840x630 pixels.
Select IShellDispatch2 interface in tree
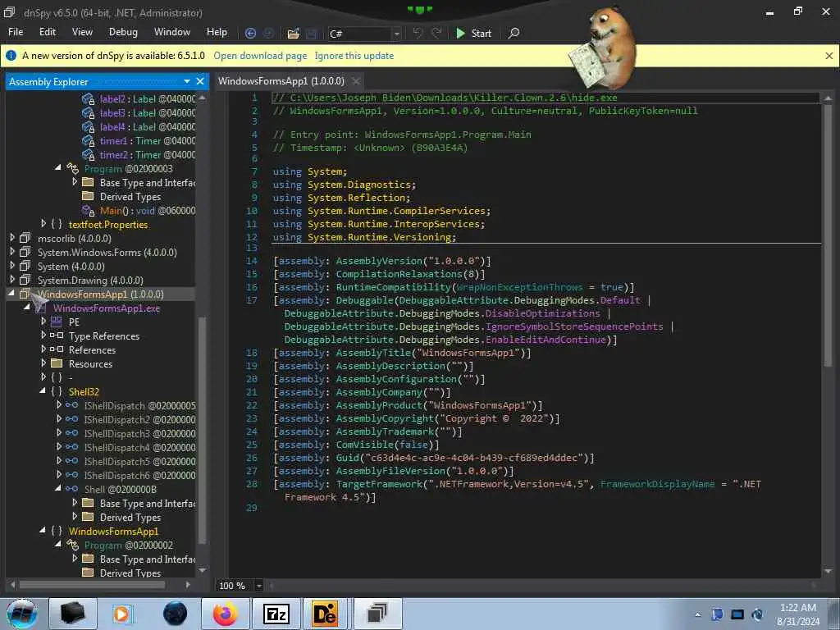(x=139, y=419)
